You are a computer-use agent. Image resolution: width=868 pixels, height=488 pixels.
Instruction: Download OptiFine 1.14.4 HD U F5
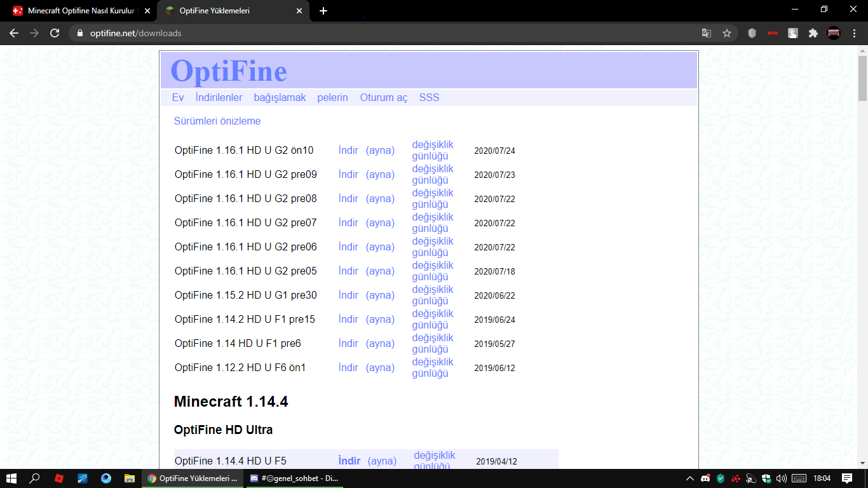click(349, 461)
